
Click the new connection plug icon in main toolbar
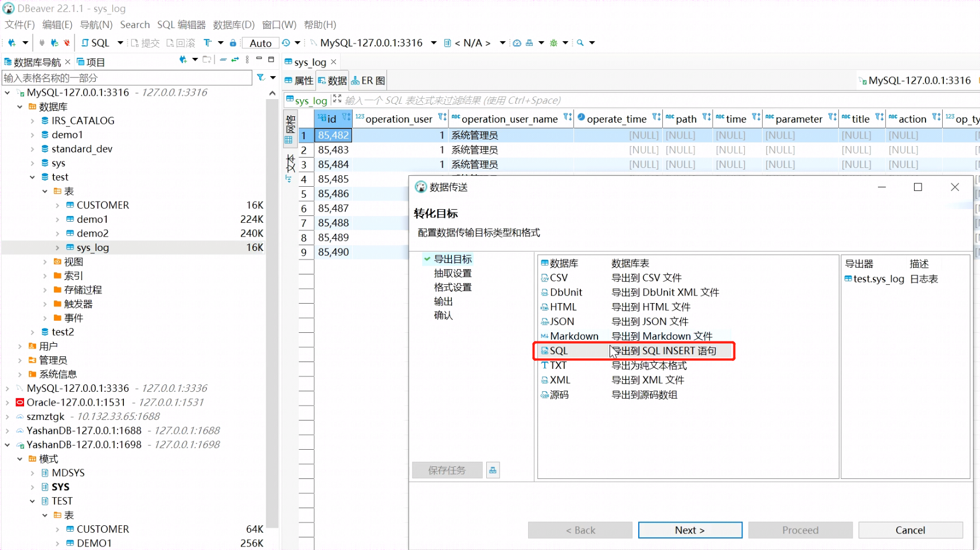pyautogui.click(x=11, y=43)
